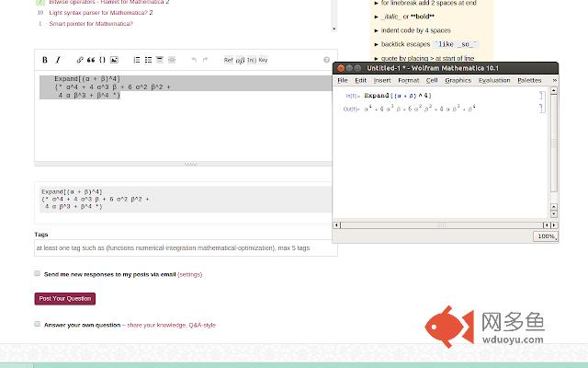Click the Key toolbar button

(x=263, y=60)
